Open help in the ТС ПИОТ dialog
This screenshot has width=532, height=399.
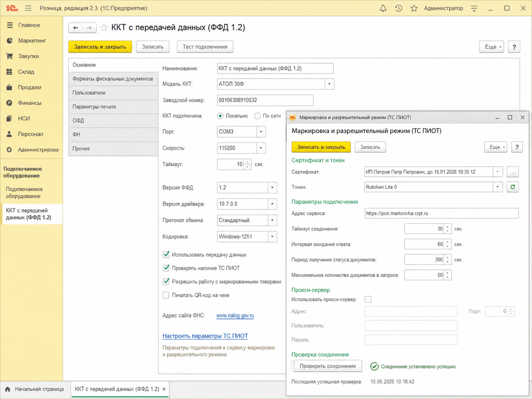point(517,147)
